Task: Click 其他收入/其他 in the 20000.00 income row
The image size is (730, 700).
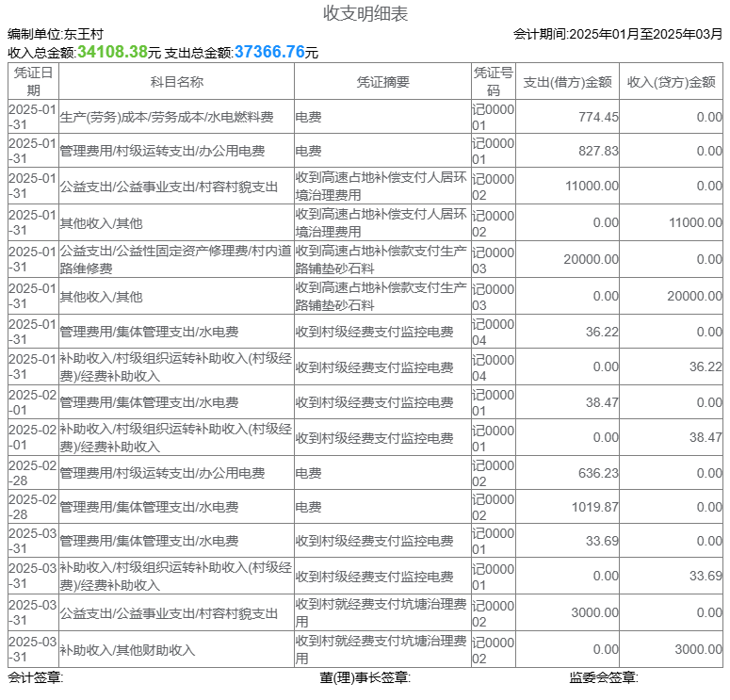Action: (x=101, y=297)
